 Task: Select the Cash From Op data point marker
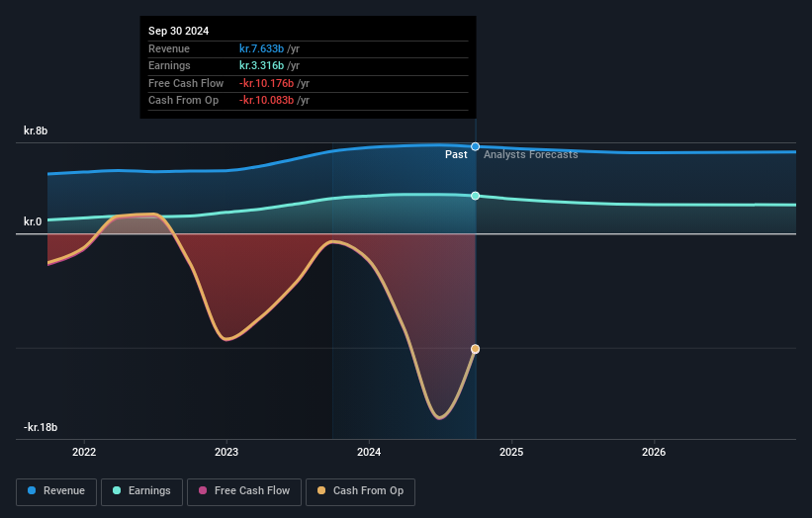click(476, 349)
